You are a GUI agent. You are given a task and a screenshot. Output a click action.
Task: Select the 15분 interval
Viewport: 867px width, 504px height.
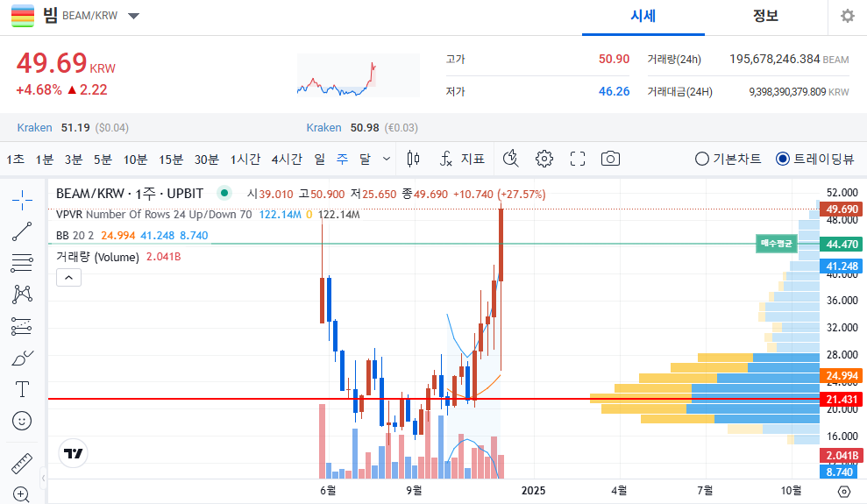coord(171,160)
